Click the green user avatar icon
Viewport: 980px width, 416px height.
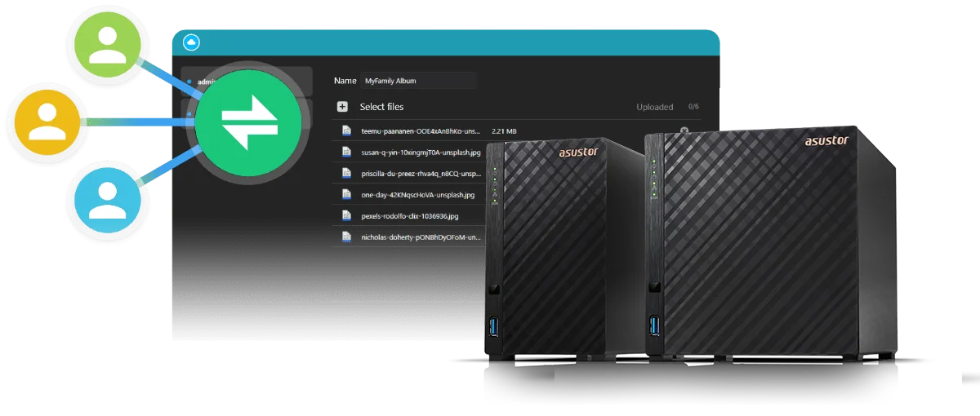108,45
